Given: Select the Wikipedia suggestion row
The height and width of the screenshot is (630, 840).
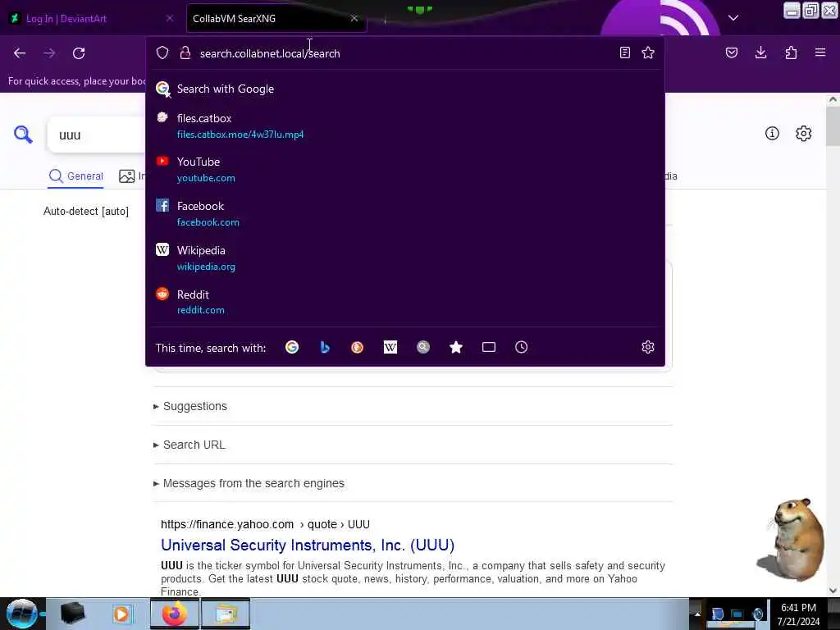Looking at the screenshot, I should 405,258.
